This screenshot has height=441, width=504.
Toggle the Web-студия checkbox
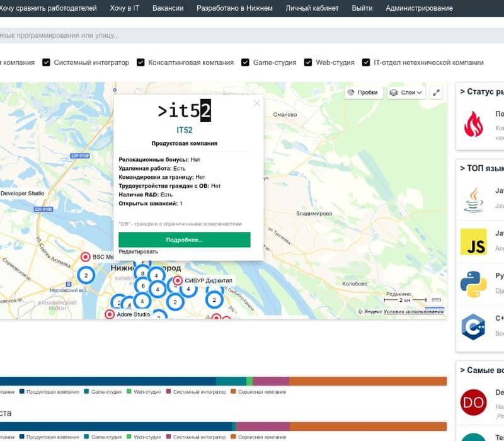tap(308, 62)
